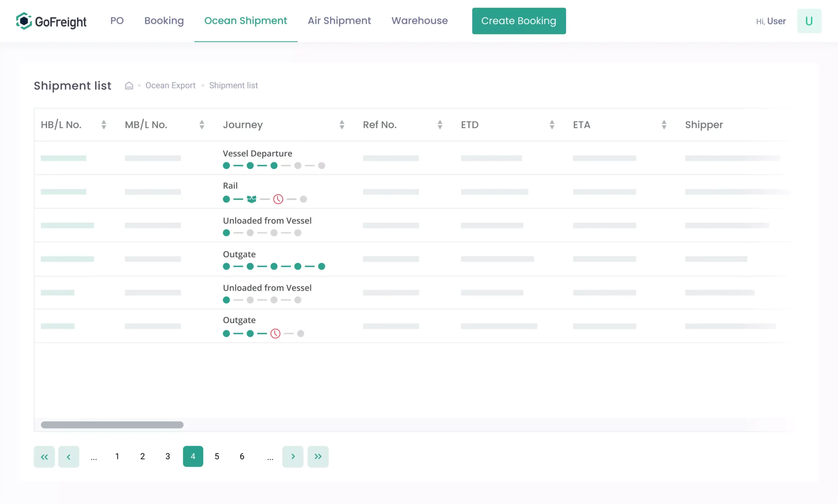Click red clock icon in last Outgate row

click(275, 334)
